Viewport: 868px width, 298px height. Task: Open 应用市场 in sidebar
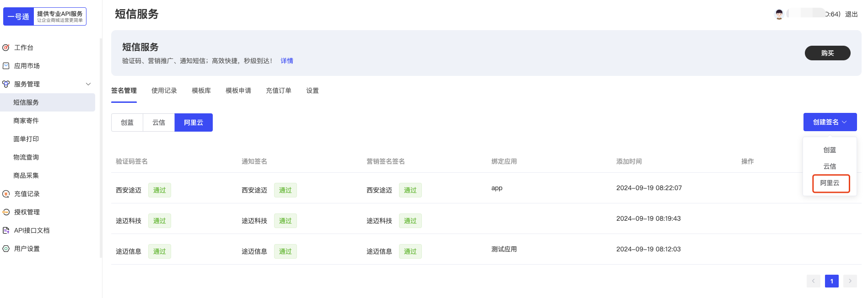(27, 66)
